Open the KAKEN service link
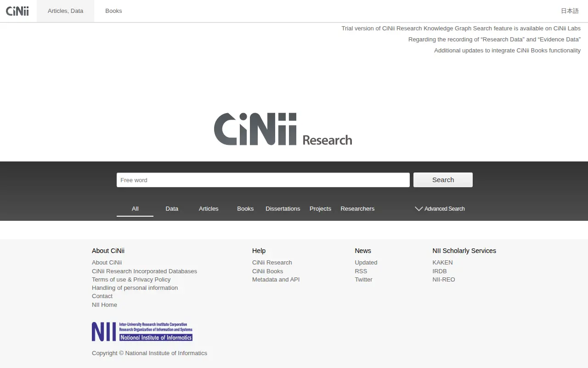Viewport: 588px width, 368px height. tap(442, 263)
